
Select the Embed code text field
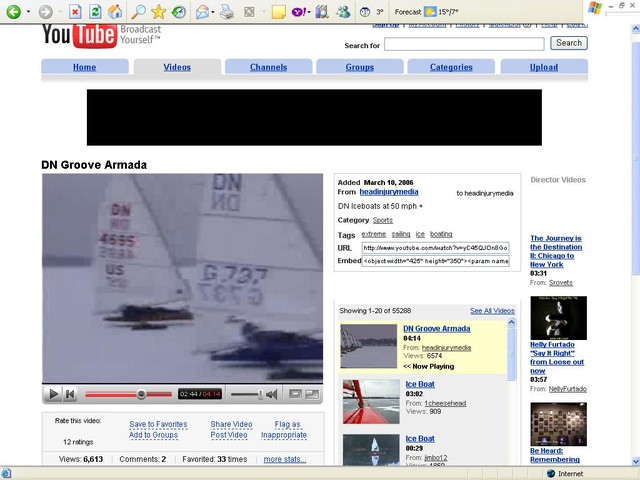pyautogui.click(x=436, y=261)
